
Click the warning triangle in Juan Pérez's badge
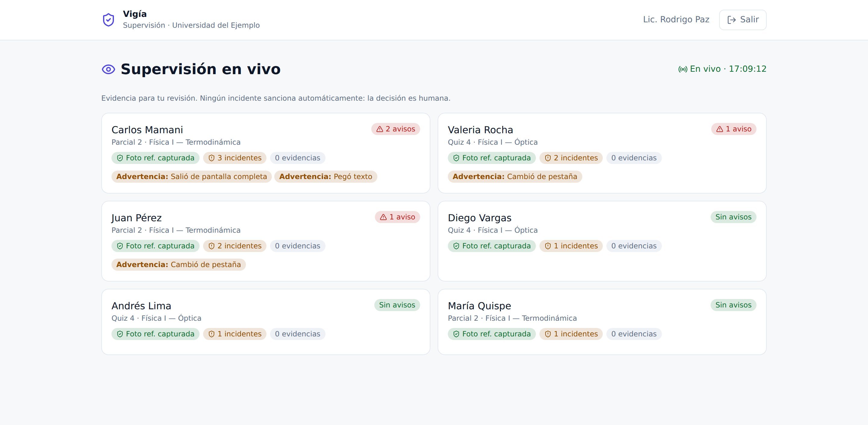(x=383, y=217)
